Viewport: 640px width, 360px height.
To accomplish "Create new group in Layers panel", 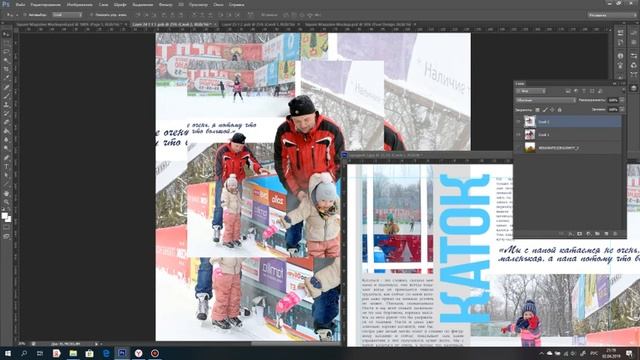I will (x=597, y=233).
